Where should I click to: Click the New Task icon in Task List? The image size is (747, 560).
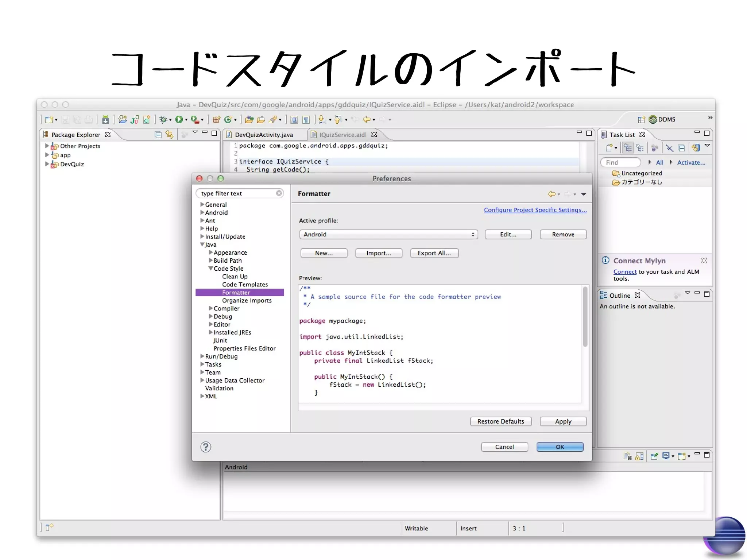609,148
